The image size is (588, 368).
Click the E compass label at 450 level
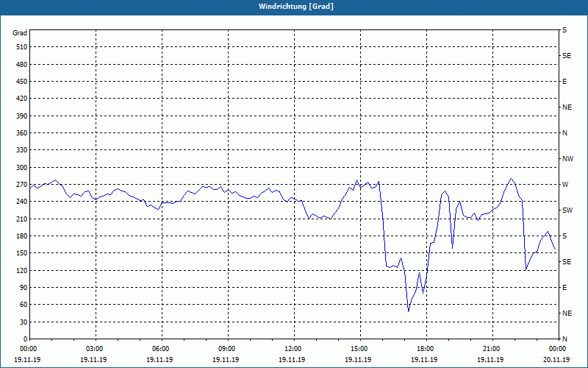click(x=564, y=82)
